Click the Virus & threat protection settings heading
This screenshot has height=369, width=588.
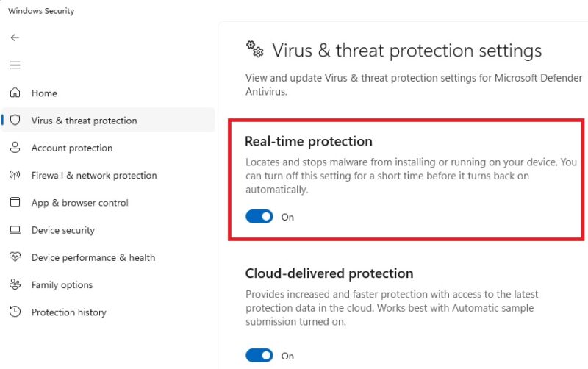(x=407, y=51)
